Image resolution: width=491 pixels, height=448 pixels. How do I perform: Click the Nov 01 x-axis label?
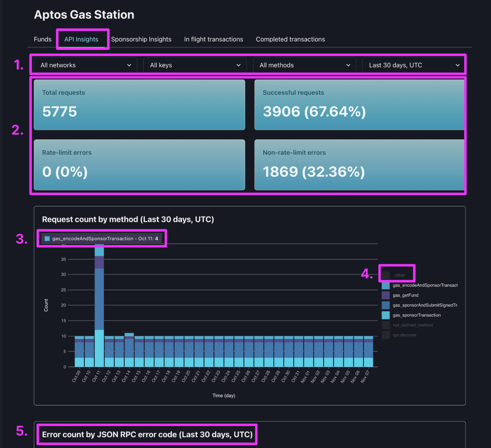pos(305,377)
